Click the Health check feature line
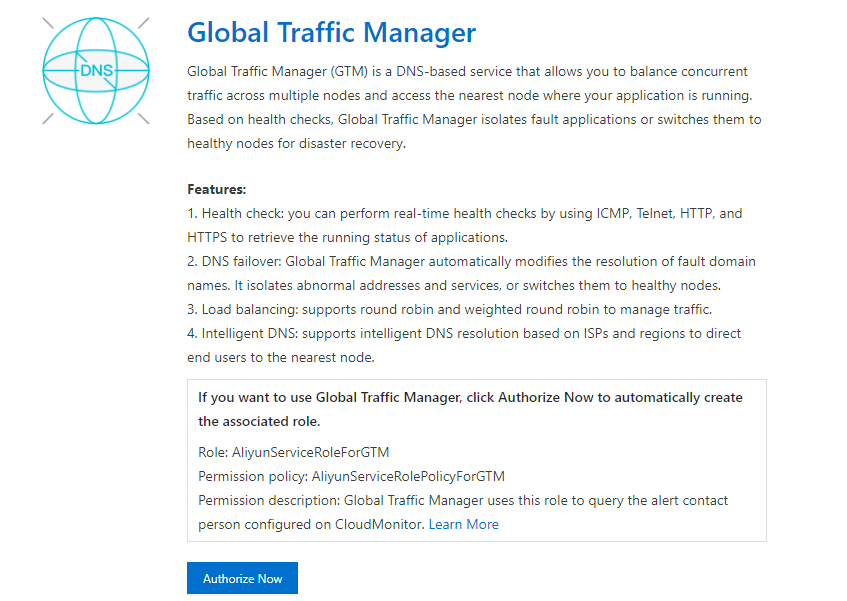This screenshot has width=847, height=601. click(x=465, y=214)
